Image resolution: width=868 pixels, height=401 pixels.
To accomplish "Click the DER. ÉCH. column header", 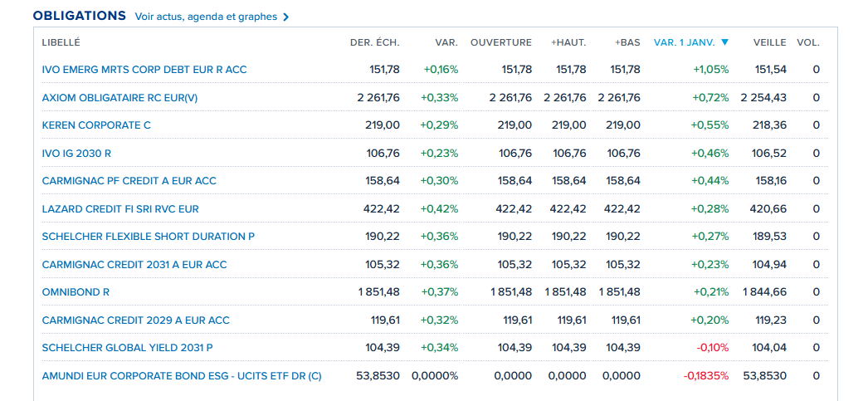I will (x=374, y=42).
